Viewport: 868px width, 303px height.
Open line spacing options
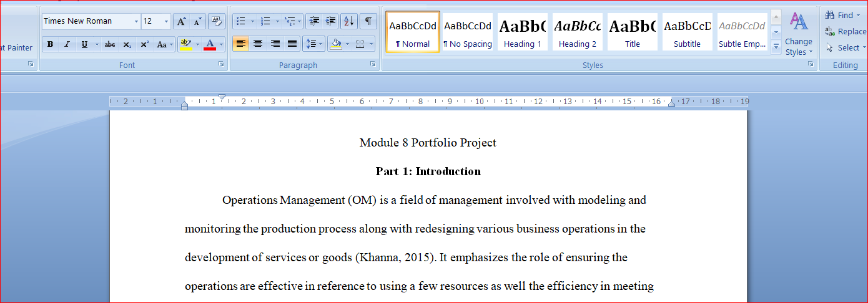coord(310,44)
